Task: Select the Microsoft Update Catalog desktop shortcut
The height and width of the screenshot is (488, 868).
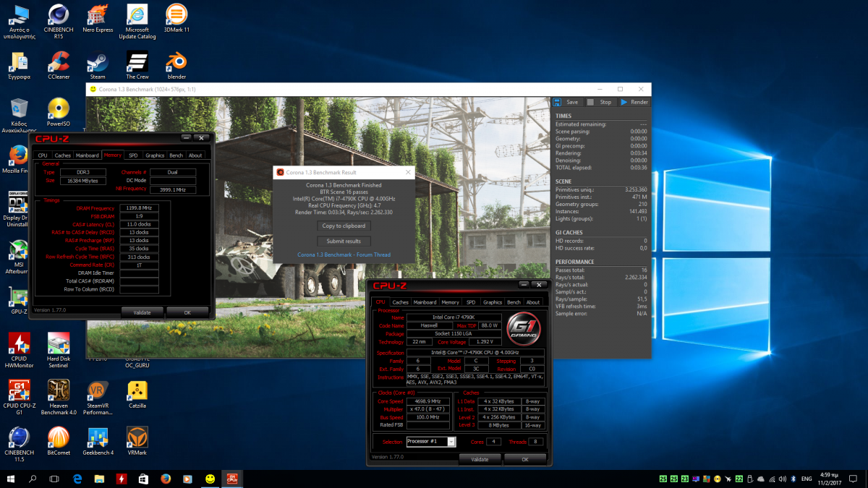Action: click(x=137, y=22)
